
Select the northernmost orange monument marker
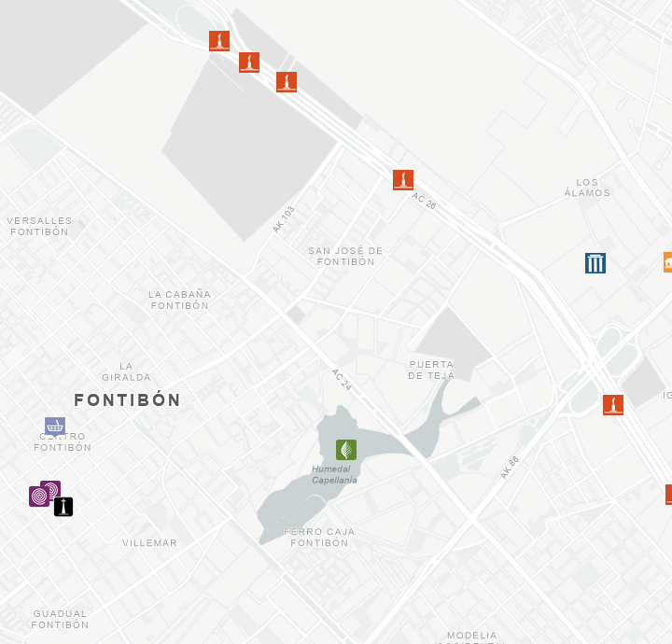coord(219,41)
